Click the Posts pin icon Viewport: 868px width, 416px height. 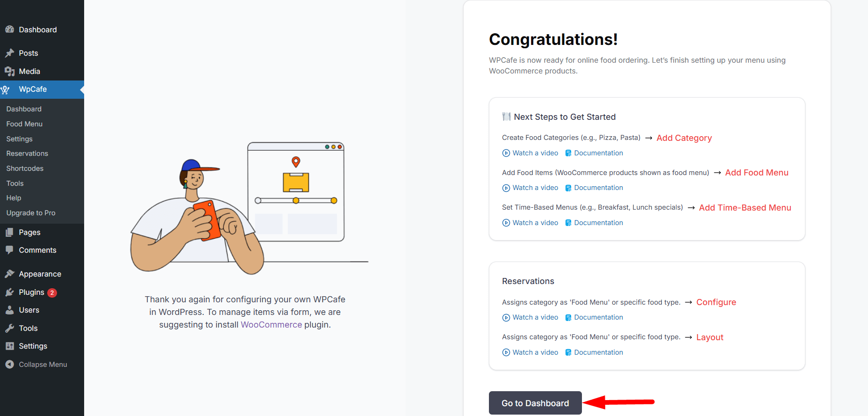click(9, 53)
